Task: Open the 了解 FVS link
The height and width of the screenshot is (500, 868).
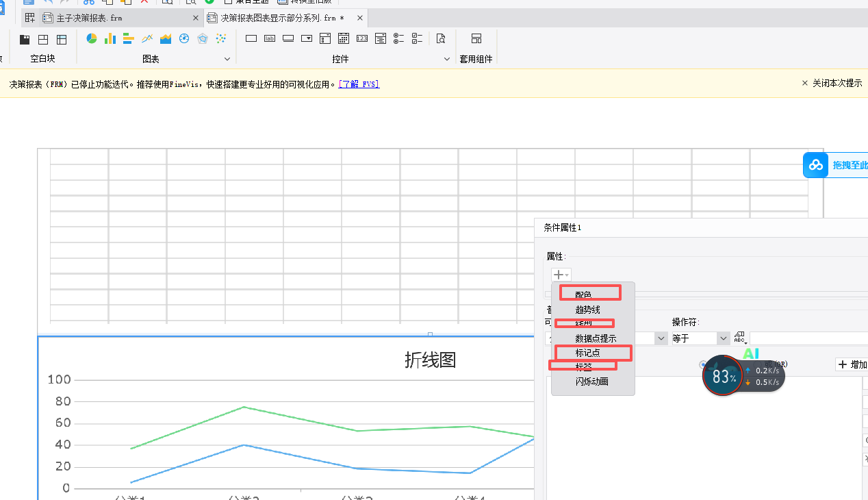Action: [x=359, y=84]
